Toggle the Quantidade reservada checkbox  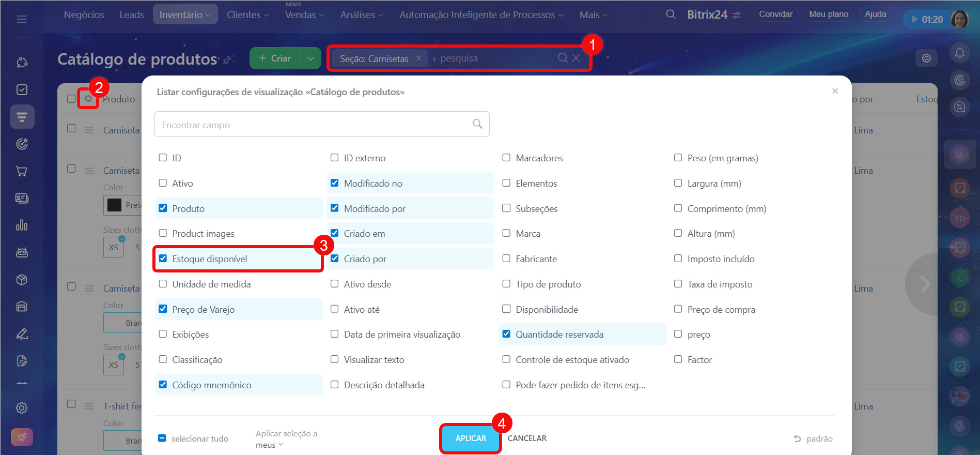pyautogui.click(x=506, y=334)
